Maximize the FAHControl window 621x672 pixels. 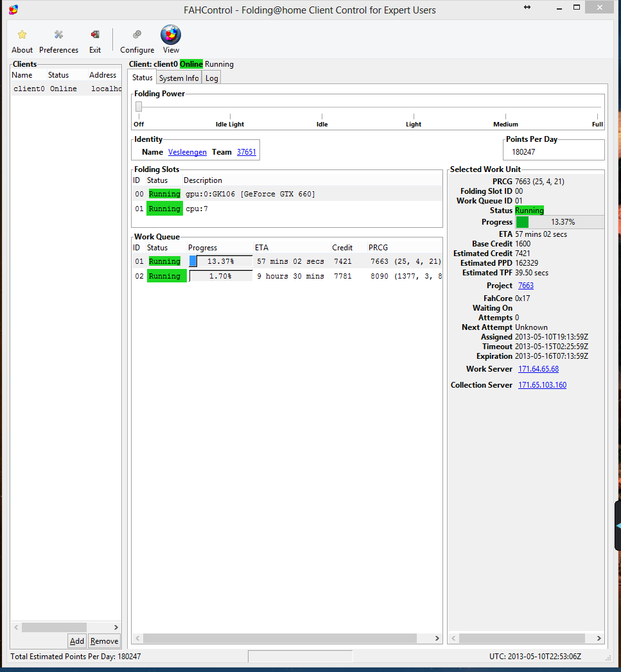tap(577, 7)
